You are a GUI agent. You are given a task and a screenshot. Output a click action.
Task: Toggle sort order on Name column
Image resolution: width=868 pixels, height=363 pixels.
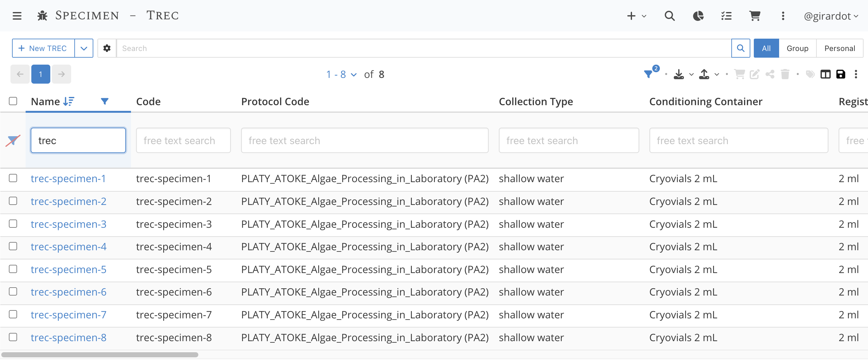pos(69,101)
